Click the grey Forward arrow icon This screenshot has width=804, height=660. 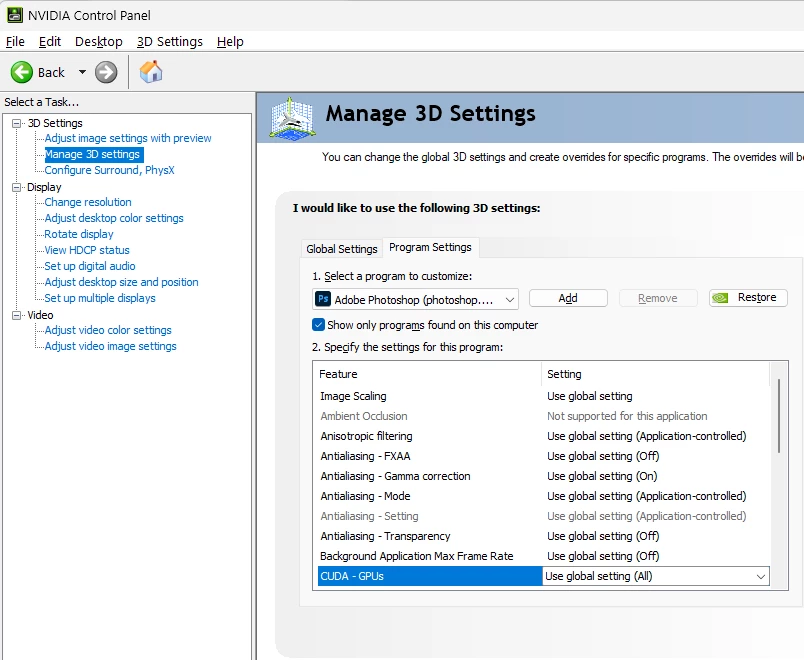tap(106, 72)
